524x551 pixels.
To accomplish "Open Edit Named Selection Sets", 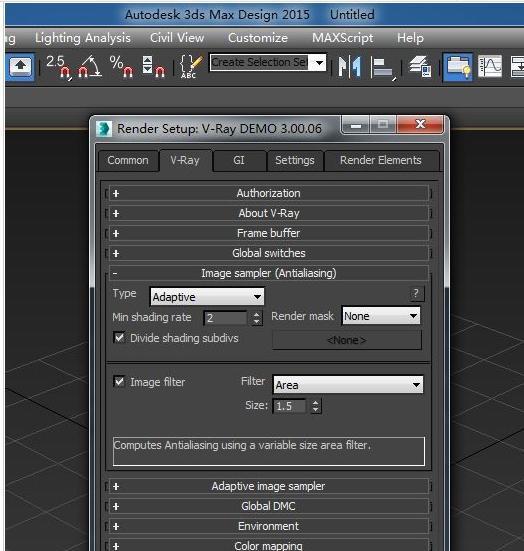I will 191,66.
